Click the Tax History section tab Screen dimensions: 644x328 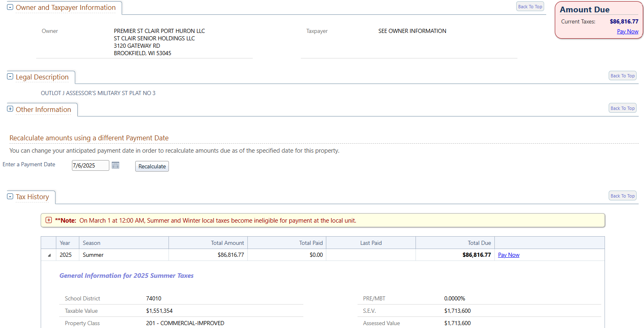click(32, 197)
